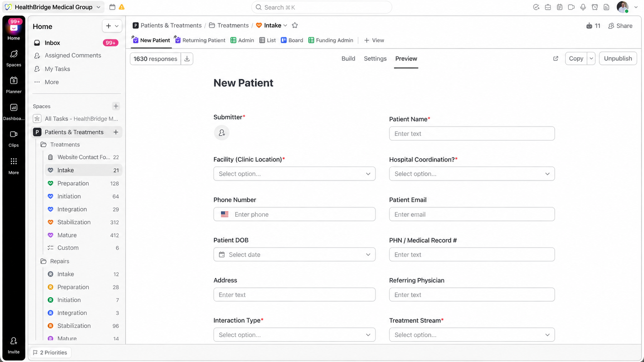This screenshot has width=644, height=362.
Task: Click the Unpublish button
Action: (618, 58)
